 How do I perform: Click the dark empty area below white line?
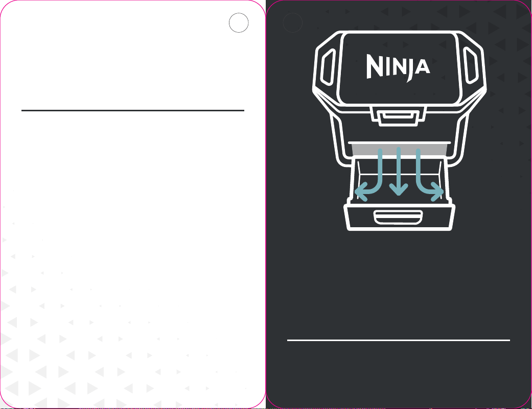coord(398,373)
